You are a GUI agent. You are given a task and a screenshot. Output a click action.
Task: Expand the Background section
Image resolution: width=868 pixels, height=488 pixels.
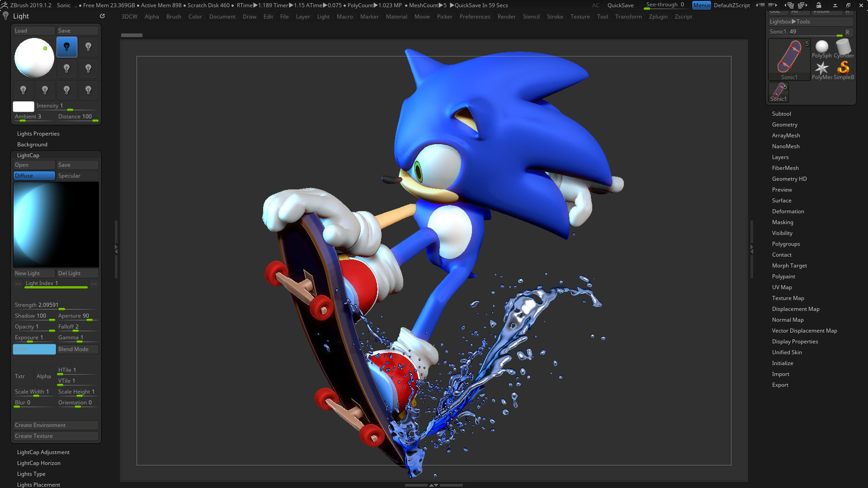point(32,145)
